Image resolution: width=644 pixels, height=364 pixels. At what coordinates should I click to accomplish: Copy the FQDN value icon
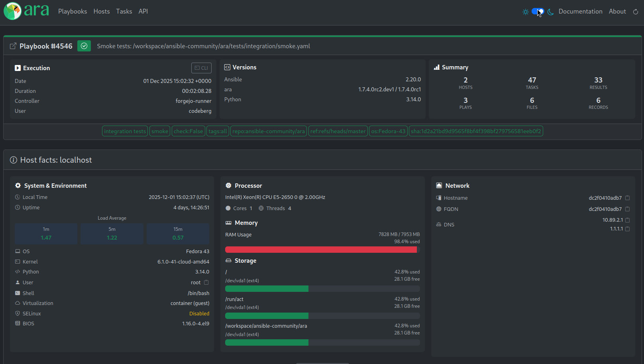coord(627,209)
